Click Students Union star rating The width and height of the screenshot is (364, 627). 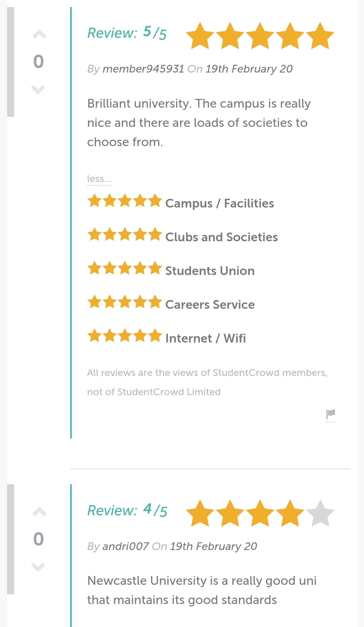pos(125,268)
